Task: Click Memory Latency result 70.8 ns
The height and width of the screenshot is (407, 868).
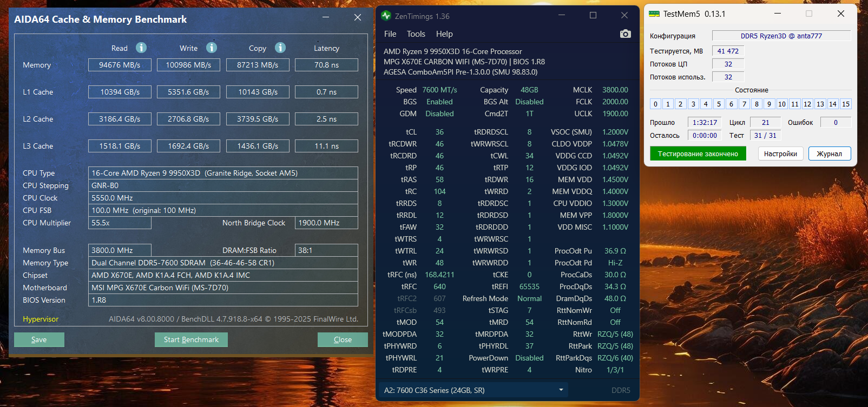Action: (x=326, y=65)
